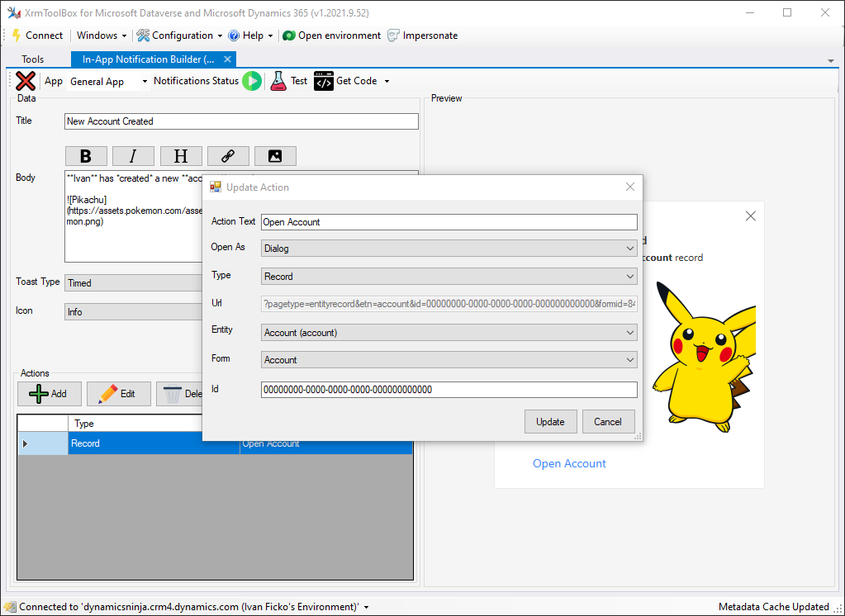Click the Url field in Update Action
Screen dimensions: 845x616
449,304
